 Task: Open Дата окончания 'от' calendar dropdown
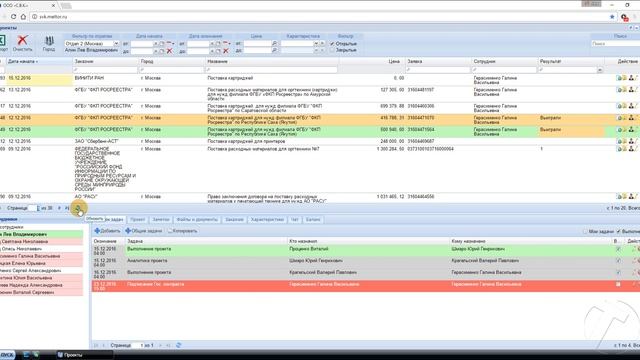227,43
